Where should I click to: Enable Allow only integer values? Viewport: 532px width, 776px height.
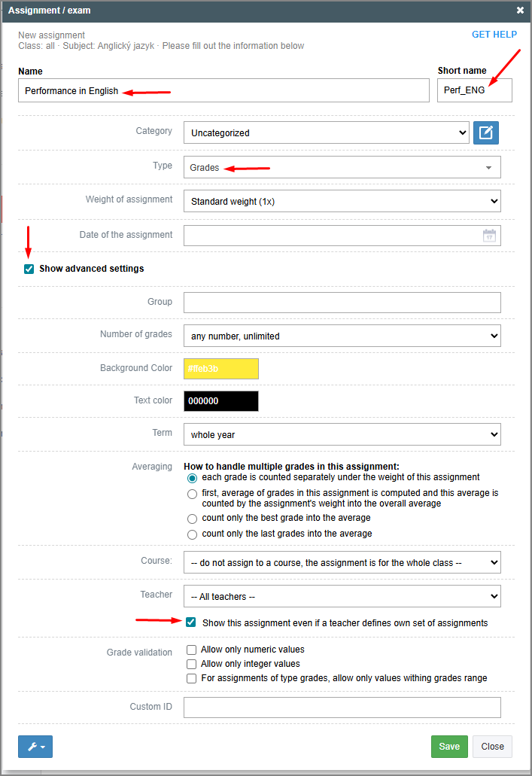pyautogui.click(x=192, y=664)
